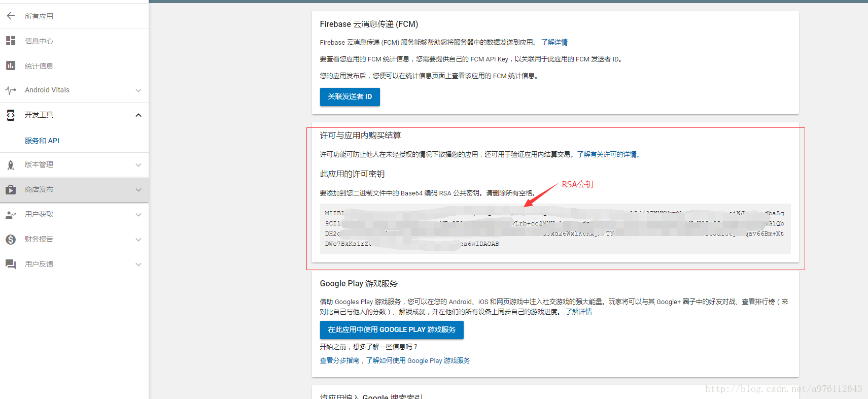Open the 信息中心 dashboard icon
The height and width of the screenshot is (399, 868).
pos(11,41)
